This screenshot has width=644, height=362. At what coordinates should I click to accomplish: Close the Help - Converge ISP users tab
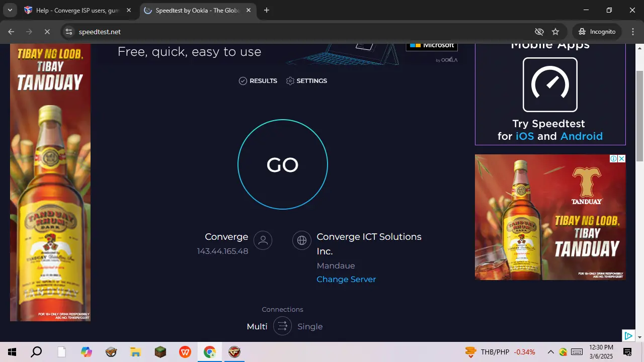[x=128, y=10]
